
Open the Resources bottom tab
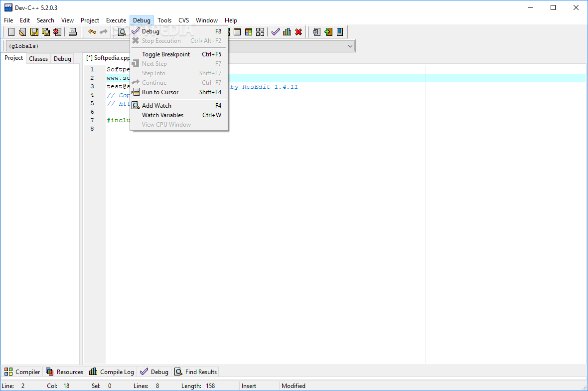64,372
